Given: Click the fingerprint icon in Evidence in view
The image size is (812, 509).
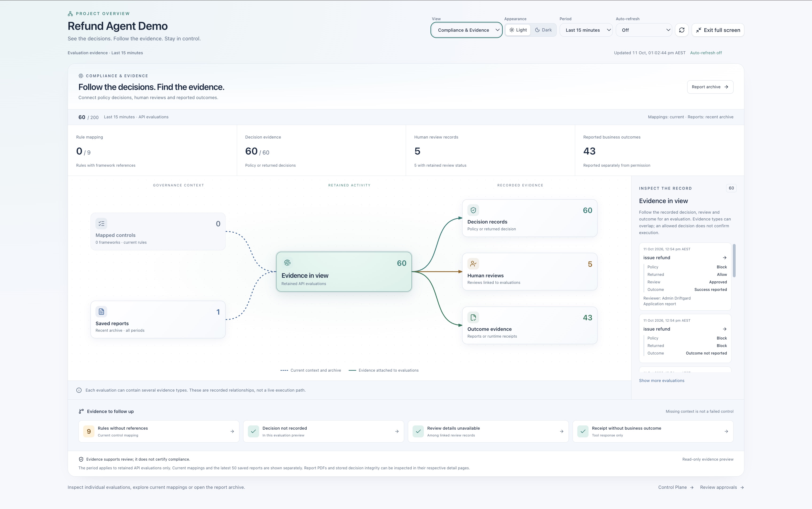Looking at the screenshot, I should (x=287, y=263).
